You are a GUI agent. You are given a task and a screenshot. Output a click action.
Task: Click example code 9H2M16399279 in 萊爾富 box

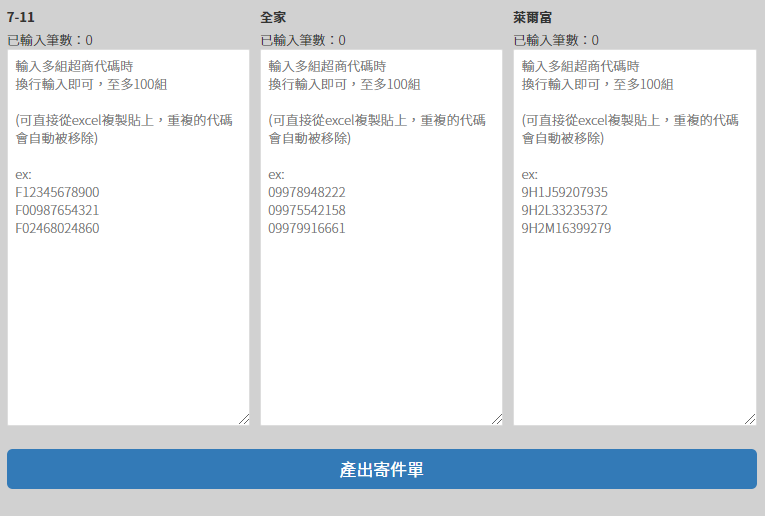pos(566,228)
